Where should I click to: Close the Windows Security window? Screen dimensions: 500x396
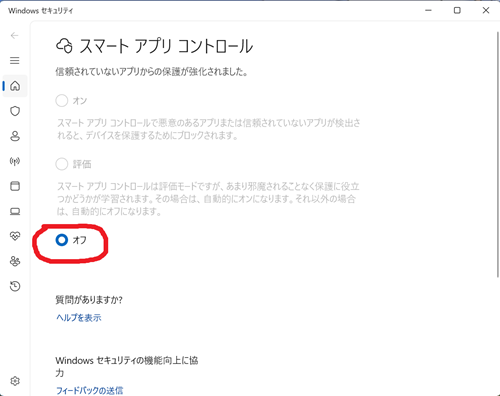(486, 10)
